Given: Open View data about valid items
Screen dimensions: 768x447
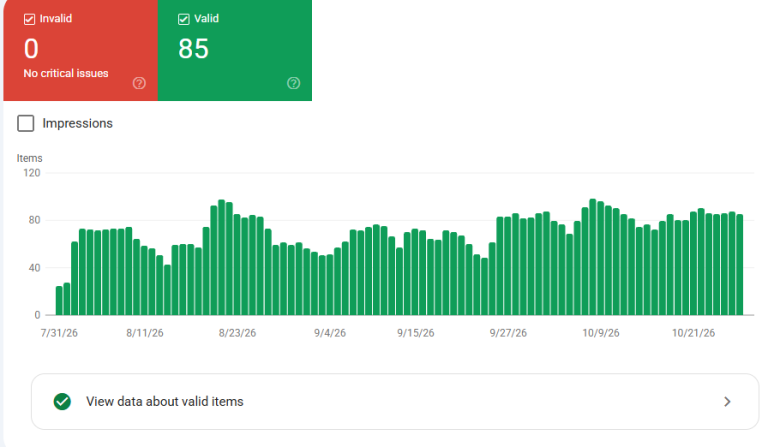Looking at the screenshot, I should (395, 402).
